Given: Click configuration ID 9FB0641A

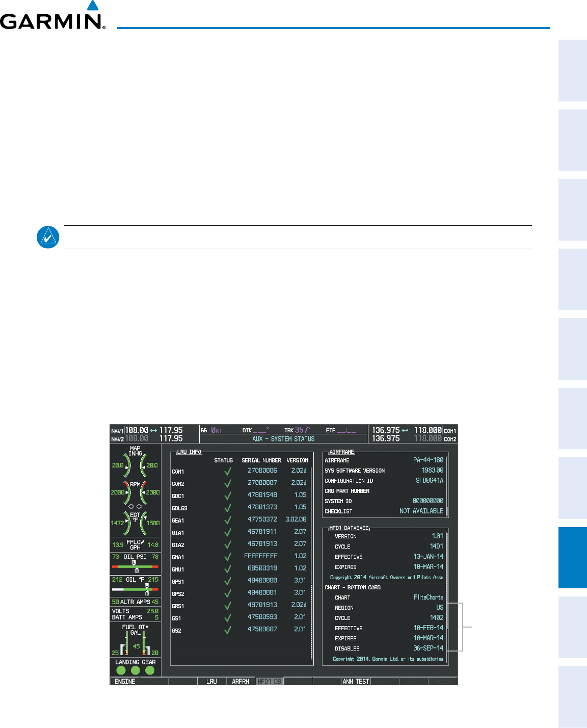Looking at the screenshot, I should coord(430,480).
